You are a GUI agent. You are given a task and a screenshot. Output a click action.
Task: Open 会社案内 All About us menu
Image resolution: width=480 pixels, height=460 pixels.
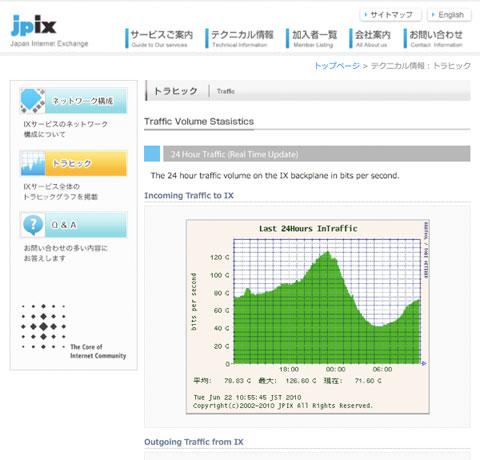point(370,38)
